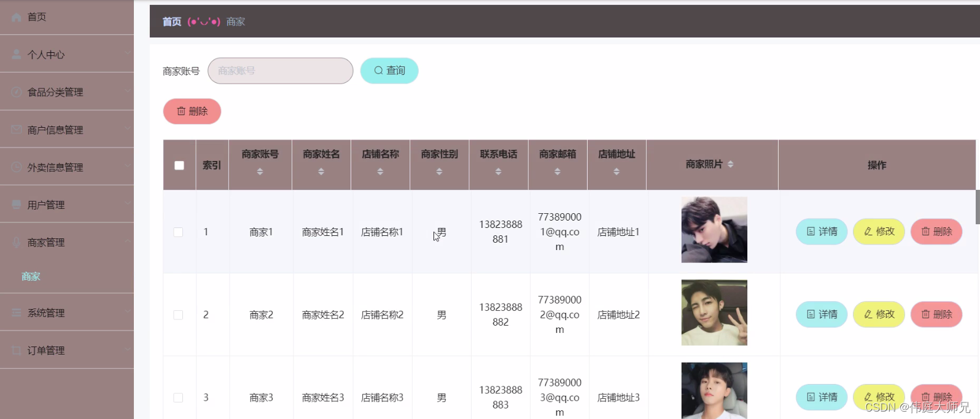Image resolution: width=980 pixels, height=419 pixels.
Task: Expand the 商户信息管理 menu
Action: (x=67, y=130)
